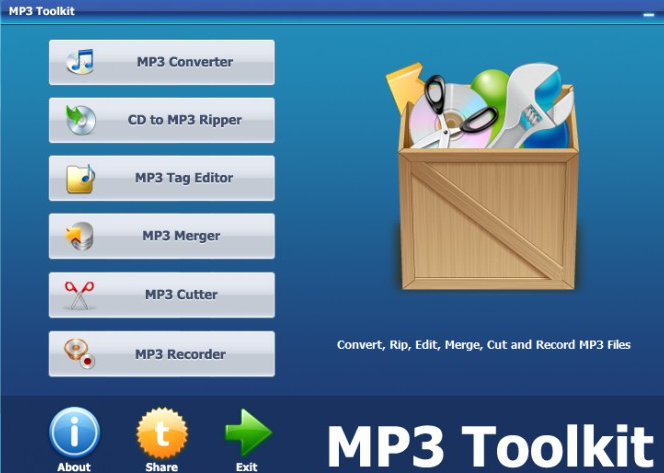Viewport: 664px width, 473px height.
Task: Open the MP3 Converter tool
Action: [162, 62]
